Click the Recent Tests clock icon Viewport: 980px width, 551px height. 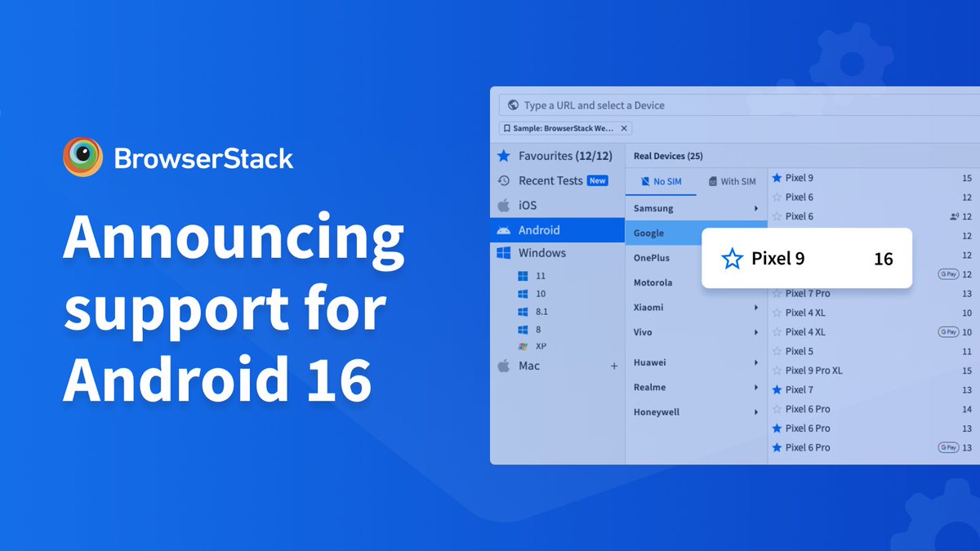pos(504,180)
